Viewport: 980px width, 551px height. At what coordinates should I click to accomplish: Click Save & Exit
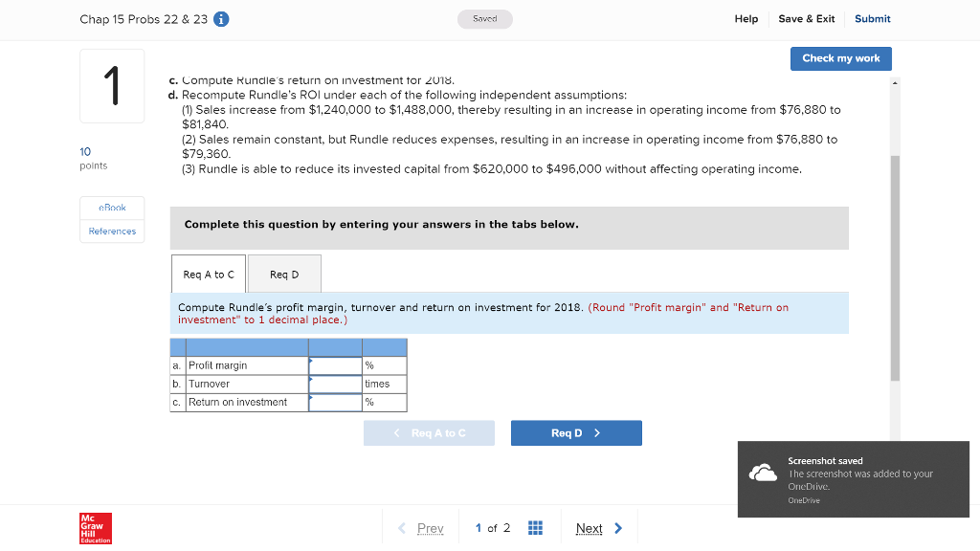coord(806,19)
